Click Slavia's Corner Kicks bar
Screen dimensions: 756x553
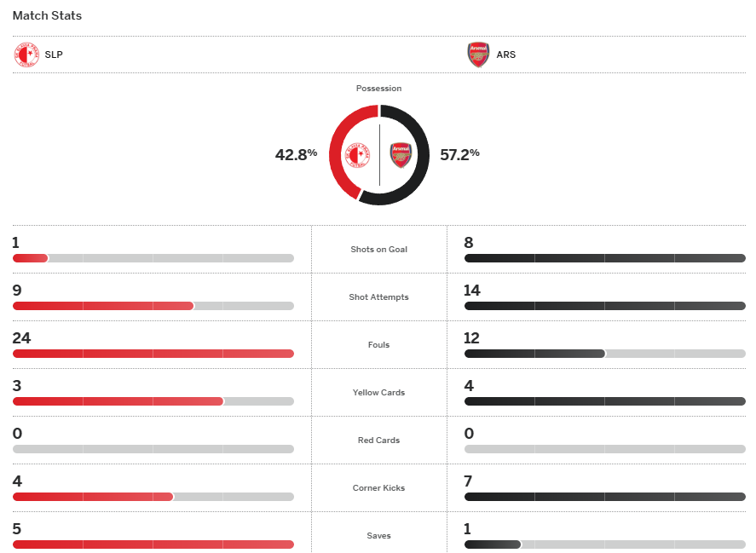pos(93,497)
